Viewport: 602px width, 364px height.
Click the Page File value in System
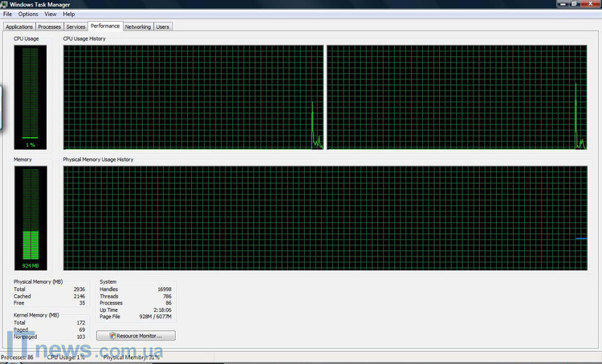155,317
